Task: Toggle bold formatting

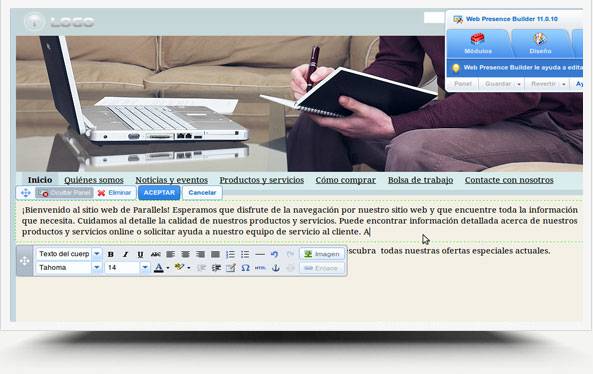Action: [110, 254]
